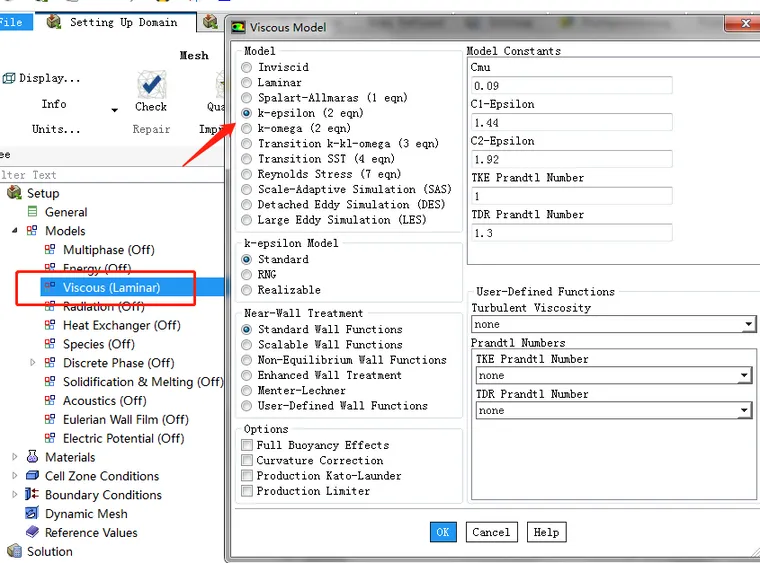Click the C2-Epsilon input field

[571, 159]
